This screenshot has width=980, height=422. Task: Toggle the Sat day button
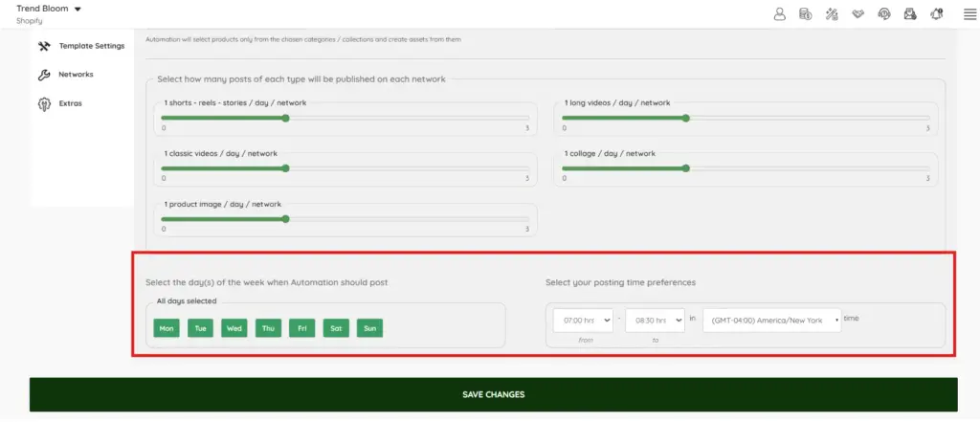(336, 328)
